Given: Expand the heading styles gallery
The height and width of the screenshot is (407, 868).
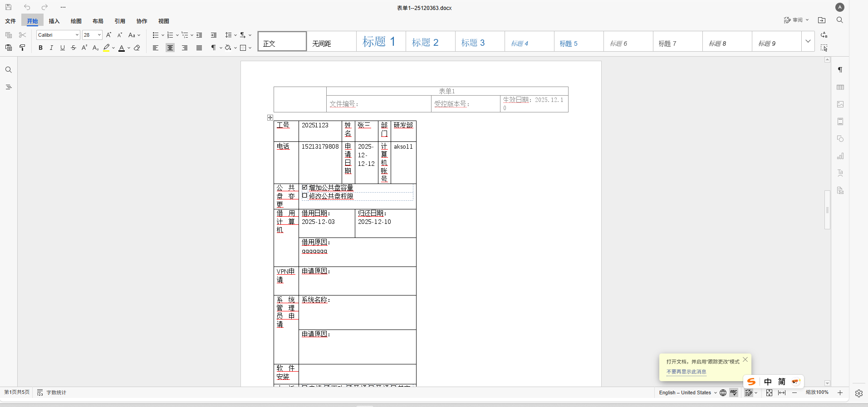Looking at the screenshot, I should (x=808, y=41).
